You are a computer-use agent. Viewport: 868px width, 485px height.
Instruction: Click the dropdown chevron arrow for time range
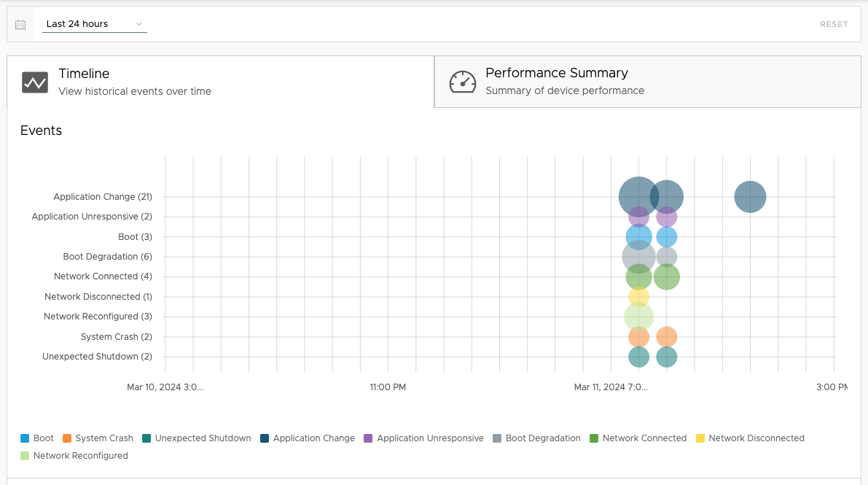click(139, 24)
